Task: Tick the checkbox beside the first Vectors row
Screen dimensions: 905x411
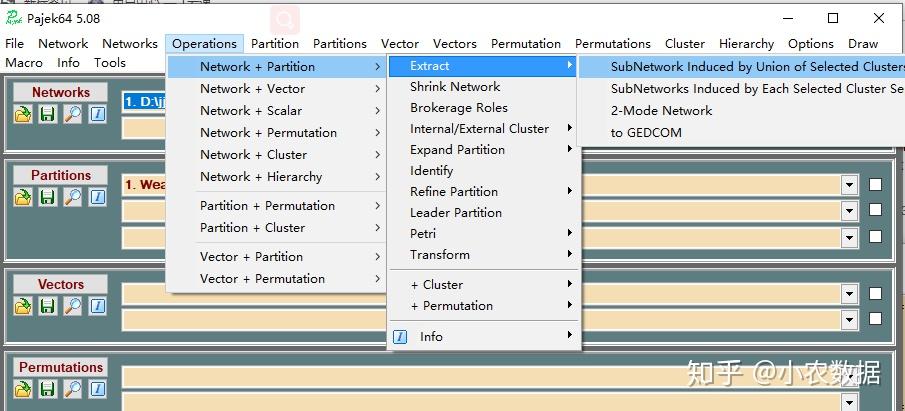Action: (x=875, y=294)
